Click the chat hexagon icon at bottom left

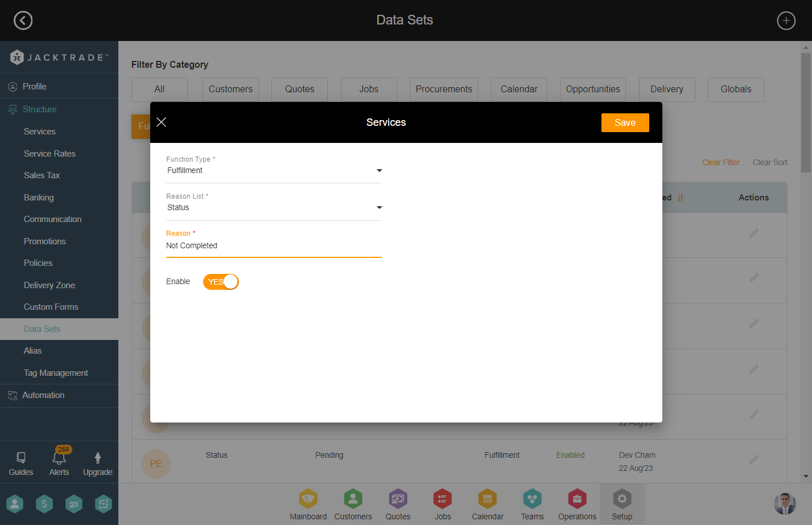point(74,504)
